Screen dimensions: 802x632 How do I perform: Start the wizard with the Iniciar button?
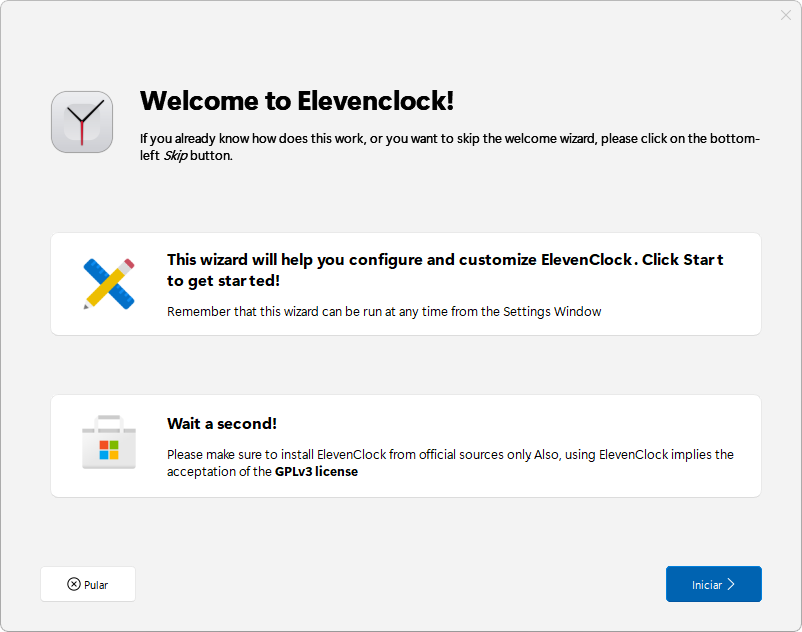point(714,584)
